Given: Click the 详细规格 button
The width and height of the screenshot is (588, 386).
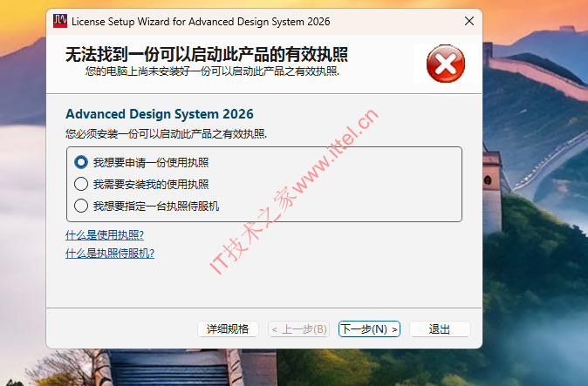Looking at the screenshot, I should (228, 328).
